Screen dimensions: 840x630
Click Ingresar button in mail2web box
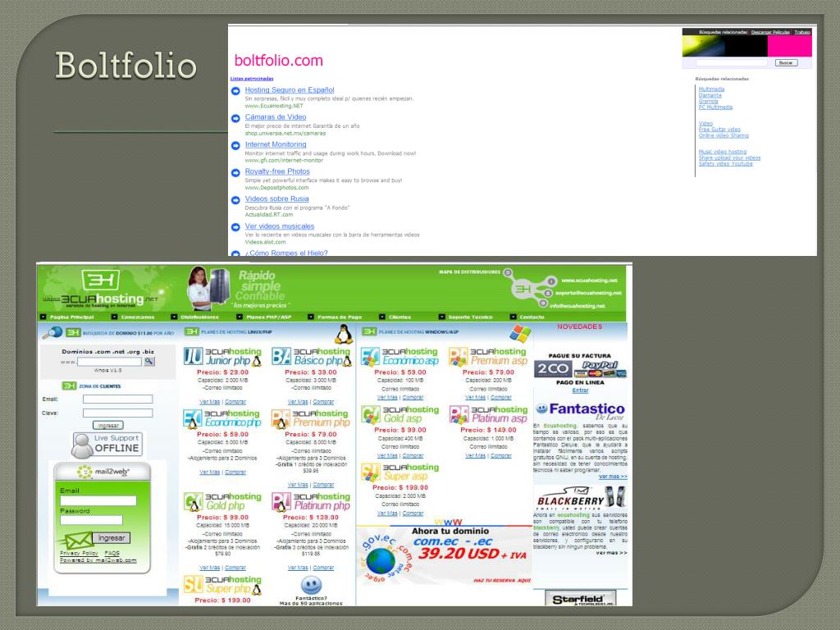coord(112,538)
